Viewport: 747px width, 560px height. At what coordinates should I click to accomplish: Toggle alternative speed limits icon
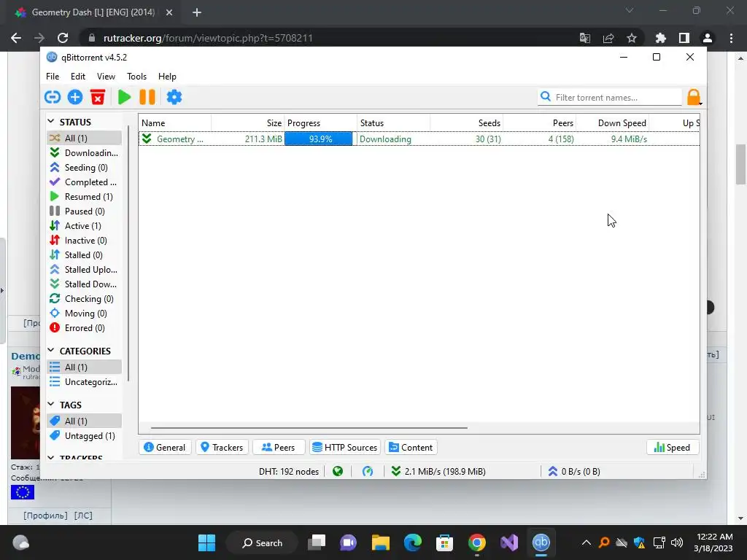[x=368, y=472]
